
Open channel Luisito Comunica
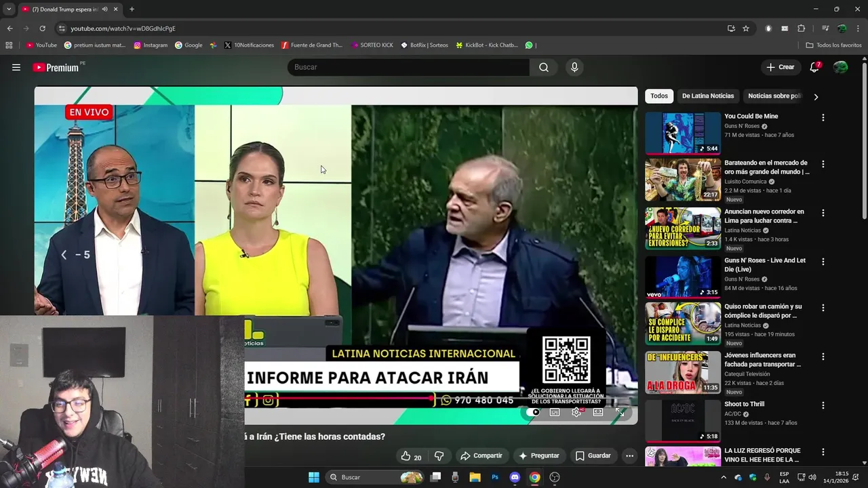(x=746, y=182)
